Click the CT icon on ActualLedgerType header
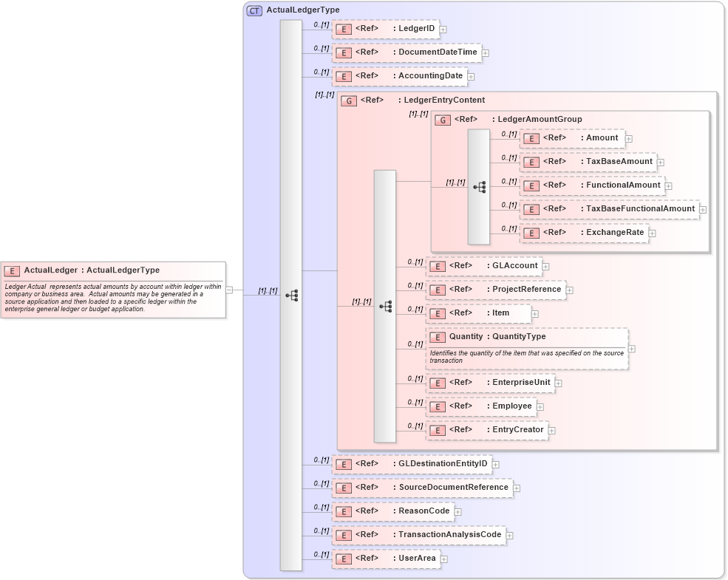 [x=254, y=10]
